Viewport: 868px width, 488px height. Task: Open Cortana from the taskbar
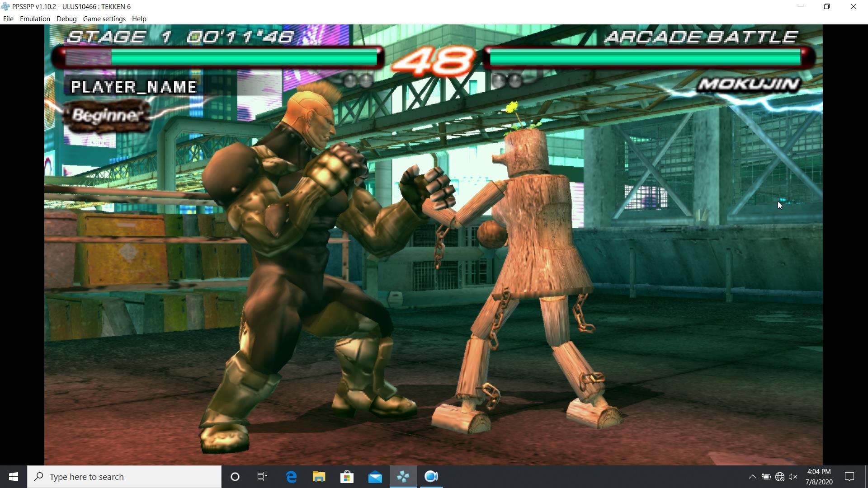[x=235, y=477]
